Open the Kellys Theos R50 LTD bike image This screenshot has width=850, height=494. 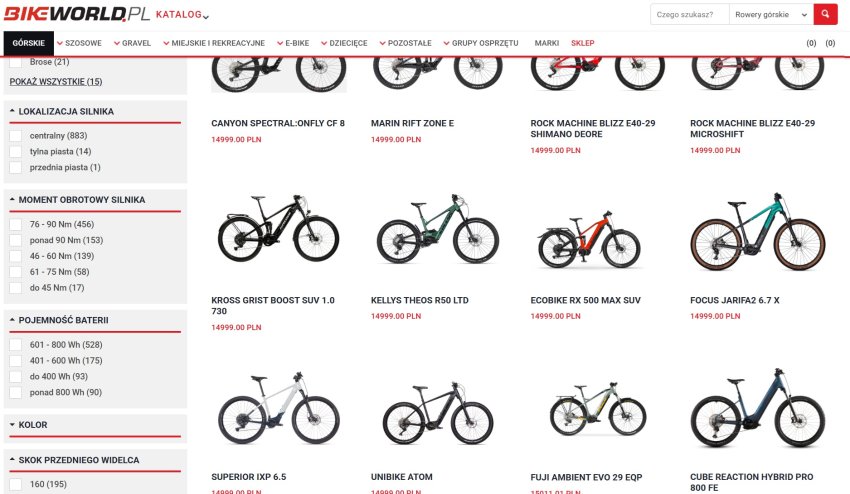click(x=438, y=229)
